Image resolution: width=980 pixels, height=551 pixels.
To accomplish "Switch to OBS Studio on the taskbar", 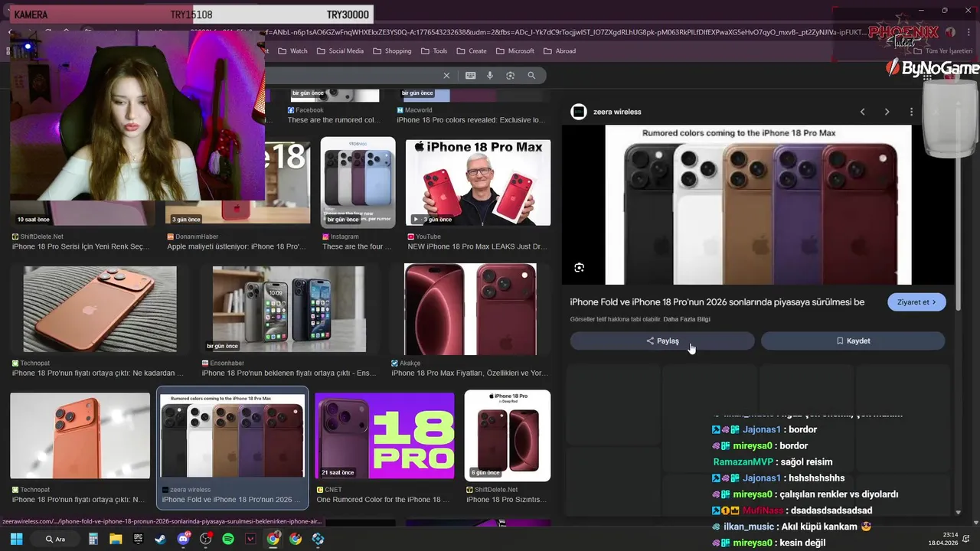I will point(206,539).
